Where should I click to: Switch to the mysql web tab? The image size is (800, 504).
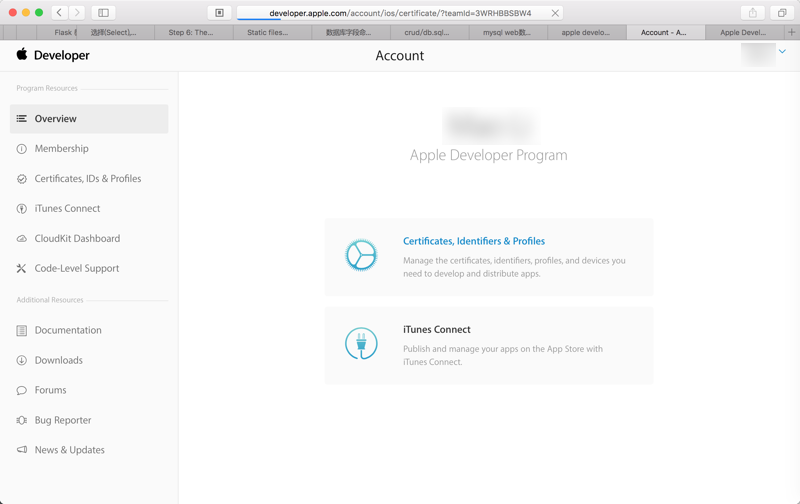[x=508, y=32]
